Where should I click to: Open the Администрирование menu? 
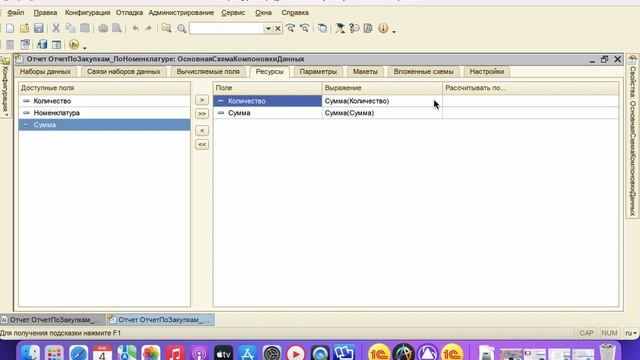181,13
